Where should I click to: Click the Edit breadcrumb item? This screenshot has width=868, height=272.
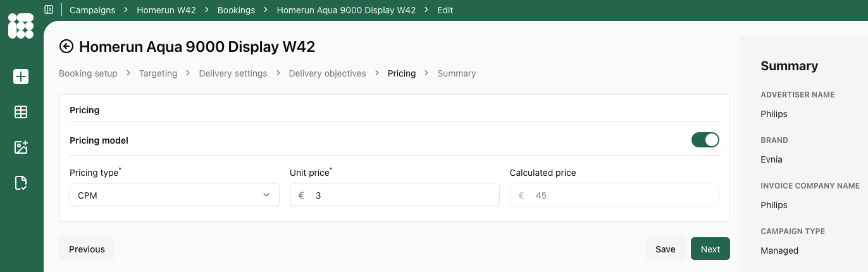(x=445, y=10)
